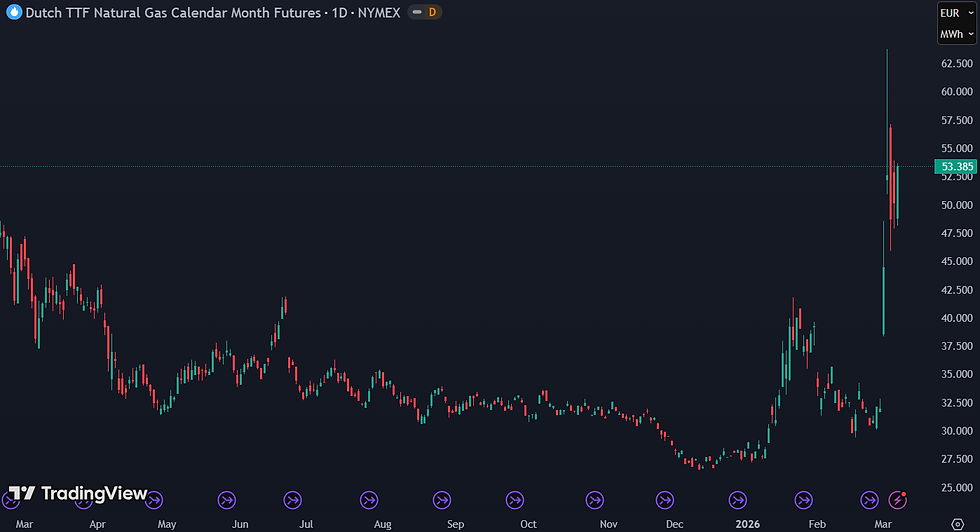Click the 40.000 price axis label
The image size is (980, 532).
tap(957, 318)
